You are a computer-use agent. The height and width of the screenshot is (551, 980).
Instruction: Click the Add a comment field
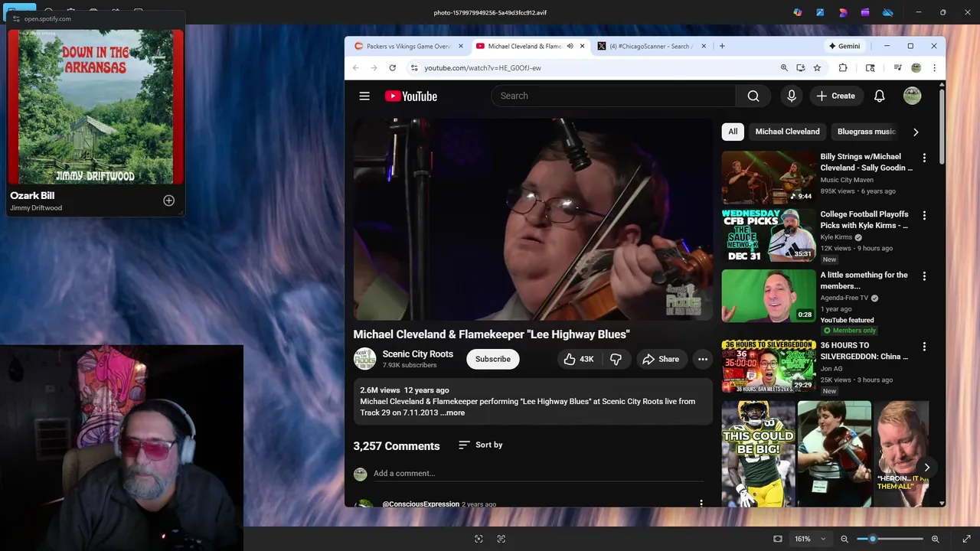(538, 474)
